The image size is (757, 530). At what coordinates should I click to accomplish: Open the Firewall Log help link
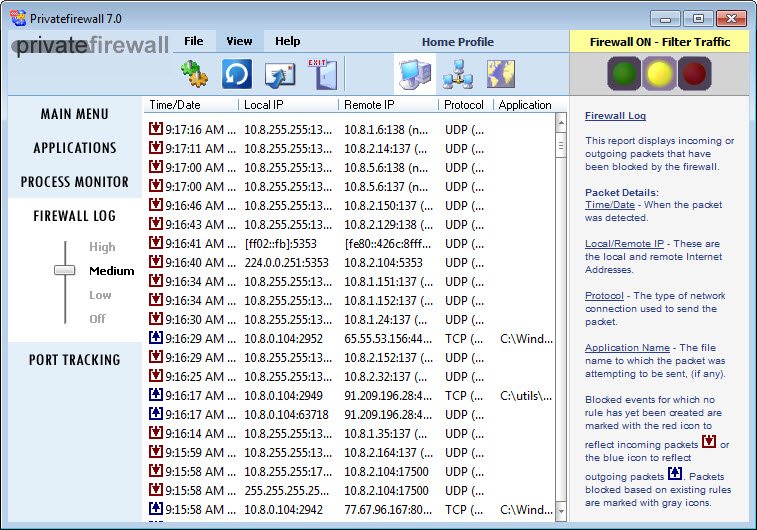coord(615,115)
